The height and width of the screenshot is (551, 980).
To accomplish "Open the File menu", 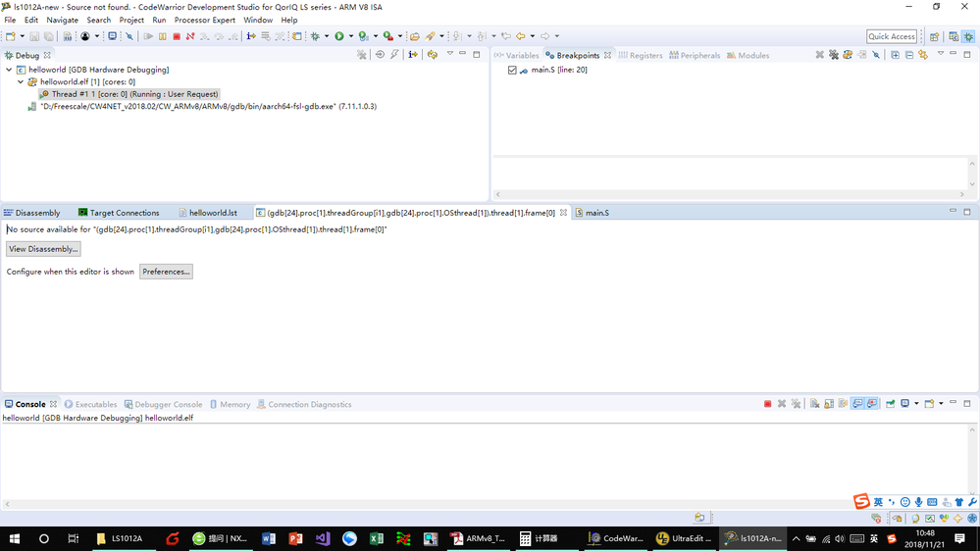I will pyautogui.click(x=10, y=20).
